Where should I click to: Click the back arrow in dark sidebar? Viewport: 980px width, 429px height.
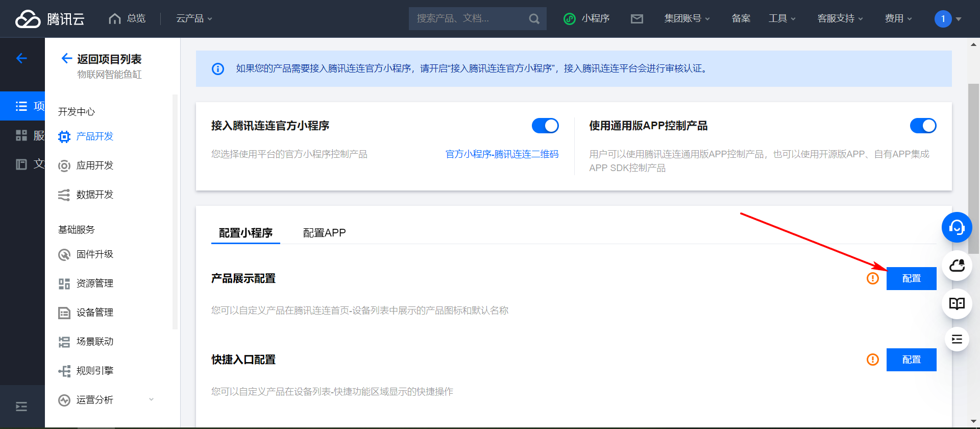click(21, 58)
